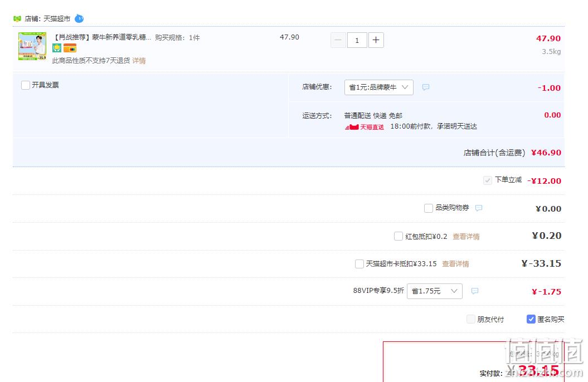This screenshot has width=588, height=382.
Task: Click the ¥46.90 store total
Action: (x=546, y=153)
